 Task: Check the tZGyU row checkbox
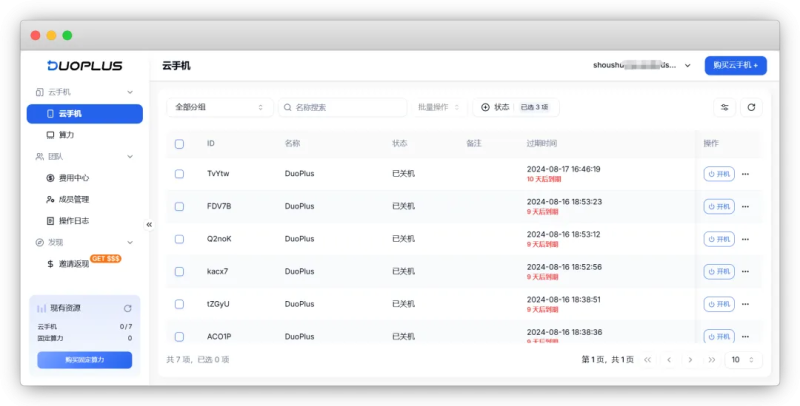click(179, 304)
